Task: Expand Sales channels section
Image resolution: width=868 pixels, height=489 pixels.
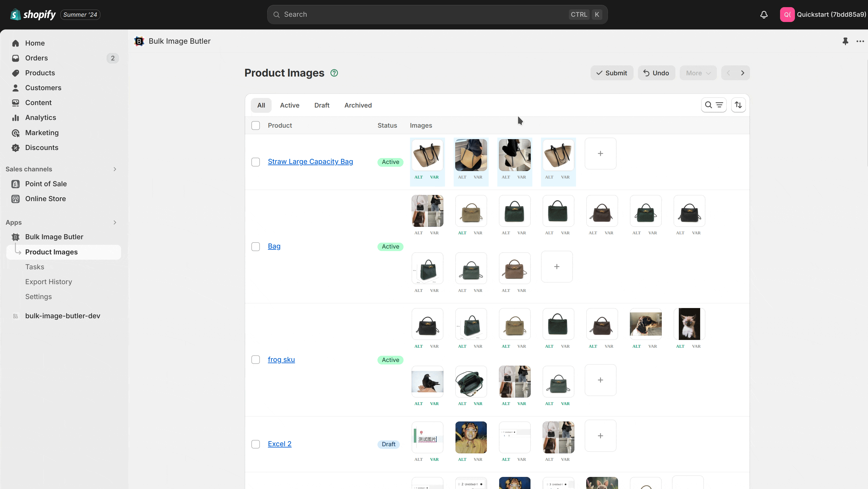Action: point(115,169)
